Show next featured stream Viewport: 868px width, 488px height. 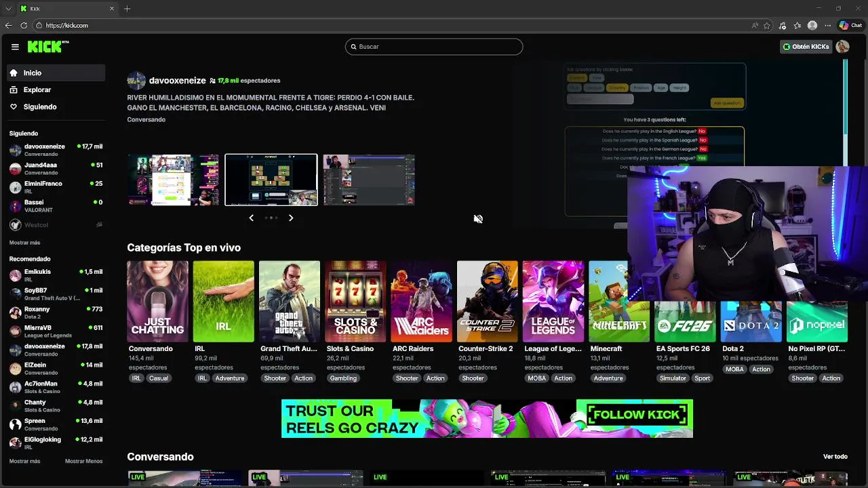point(291,218)
